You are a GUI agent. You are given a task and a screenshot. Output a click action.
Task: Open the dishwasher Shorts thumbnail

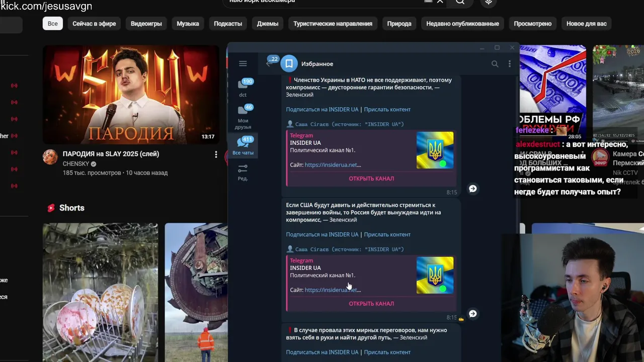pos(100,293)
